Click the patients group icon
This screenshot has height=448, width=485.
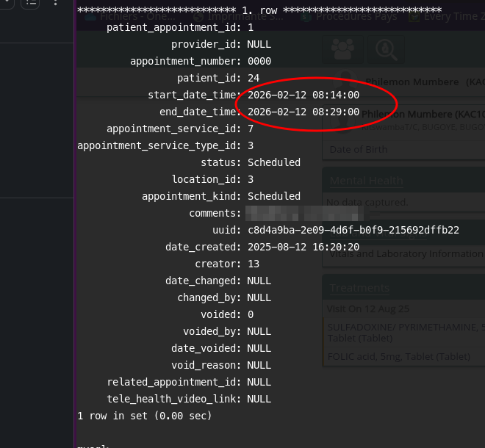coord(342,49)
